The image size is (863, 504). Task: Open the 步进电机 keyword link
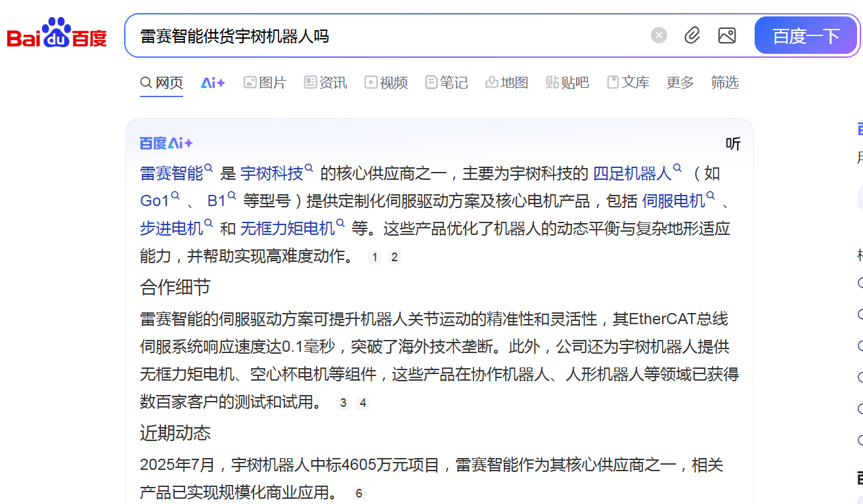click(171, 228)
